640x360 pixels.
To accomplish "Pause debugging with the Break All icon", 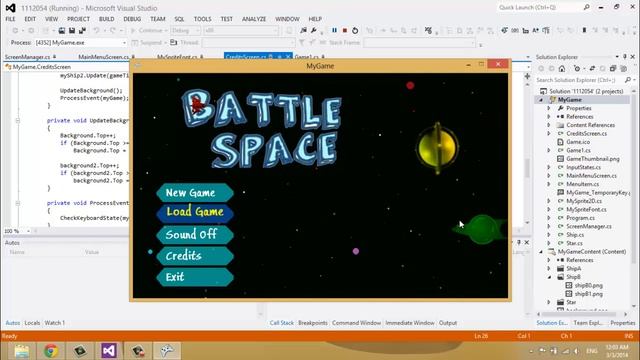I will tap(334, 31).
